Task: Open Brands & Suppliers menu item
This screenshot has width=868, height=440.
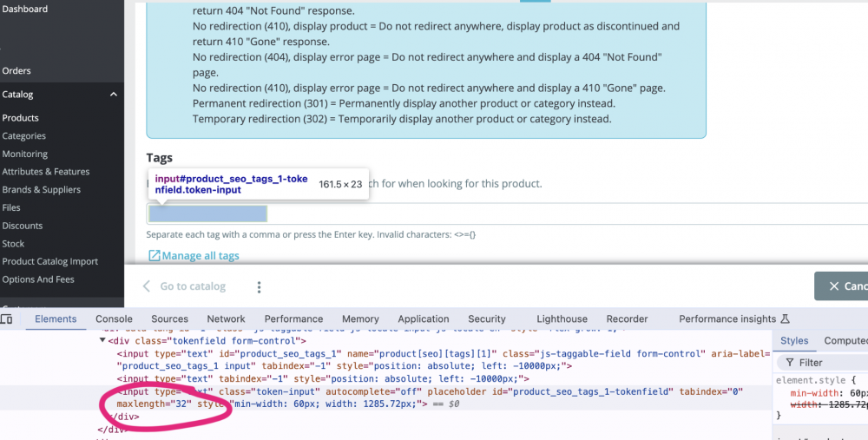Action: coord(41,189)
